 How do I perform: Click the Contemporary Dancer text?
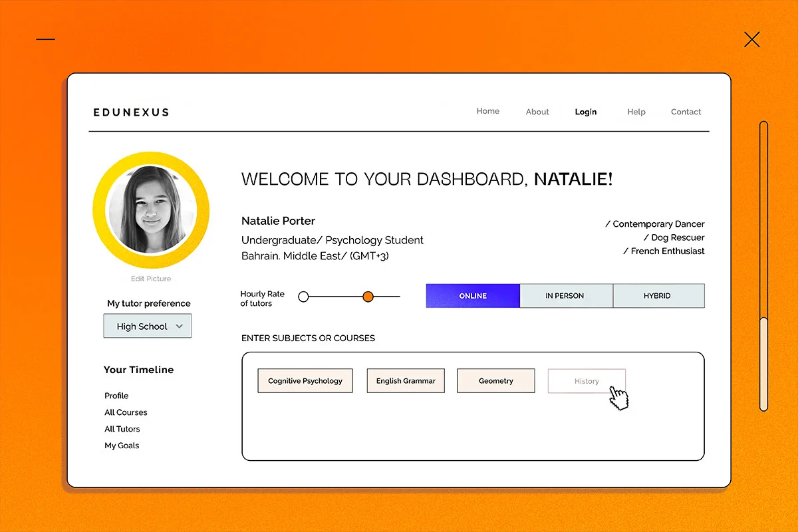[655, 224]
